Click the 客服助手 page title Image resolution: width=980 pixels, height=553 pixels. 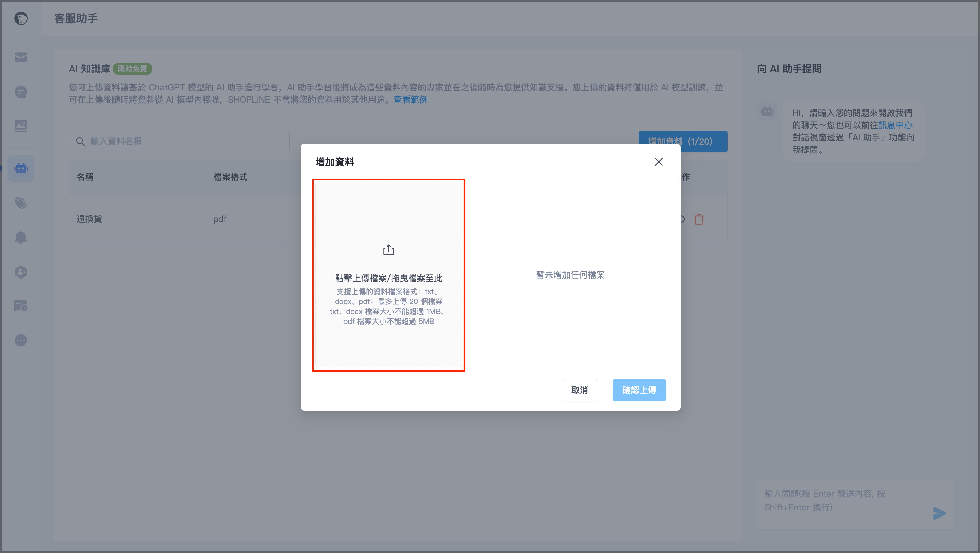(76, 18)
